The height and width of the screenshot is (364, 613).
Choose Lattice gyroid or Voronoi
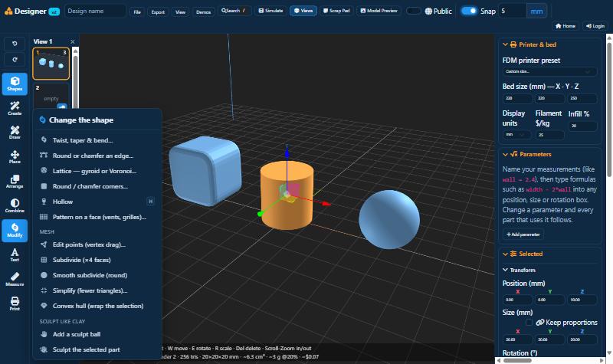click(x=97, y=171)
